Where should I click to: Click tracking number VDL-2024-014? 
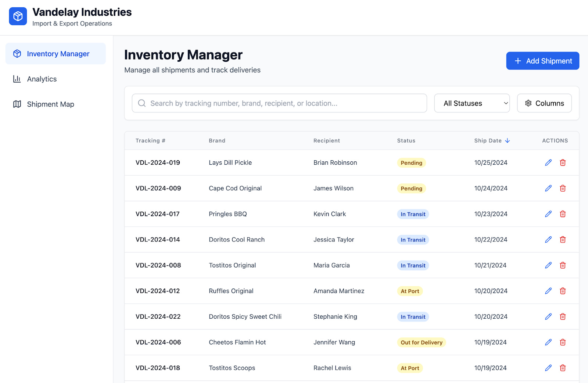(x=158, y=240)
